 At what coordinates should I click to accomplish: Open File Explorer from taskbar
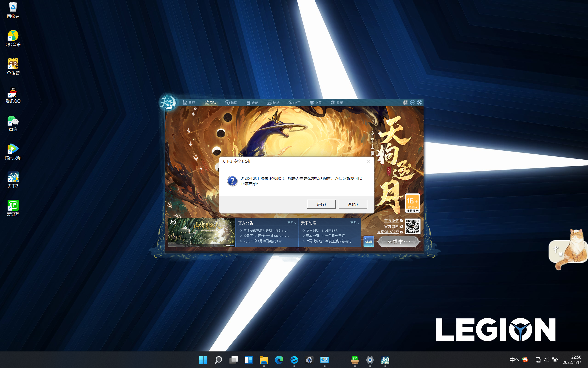tap(264, 360)
